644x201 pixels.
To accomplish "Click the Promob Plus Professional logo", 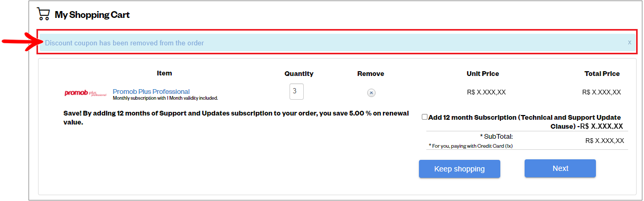I will [x=85, y=93].
